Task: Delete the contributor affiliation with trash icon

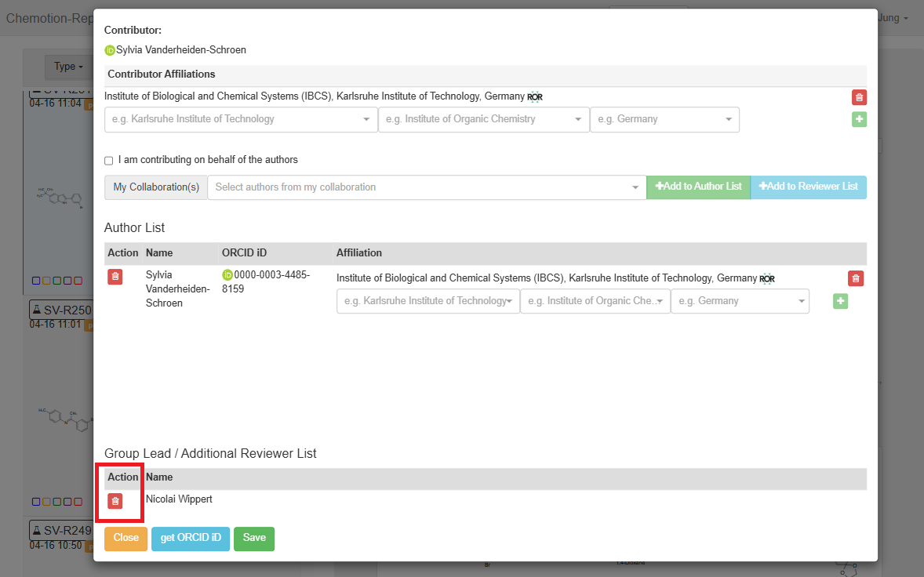Action: (x=859, y=97)
